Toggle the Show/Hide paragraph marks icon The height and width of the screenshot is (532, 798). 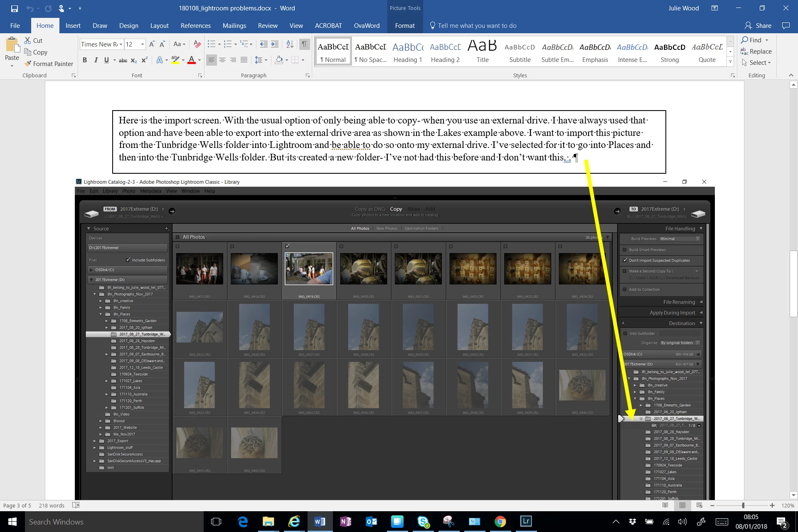tap(305, 44)
